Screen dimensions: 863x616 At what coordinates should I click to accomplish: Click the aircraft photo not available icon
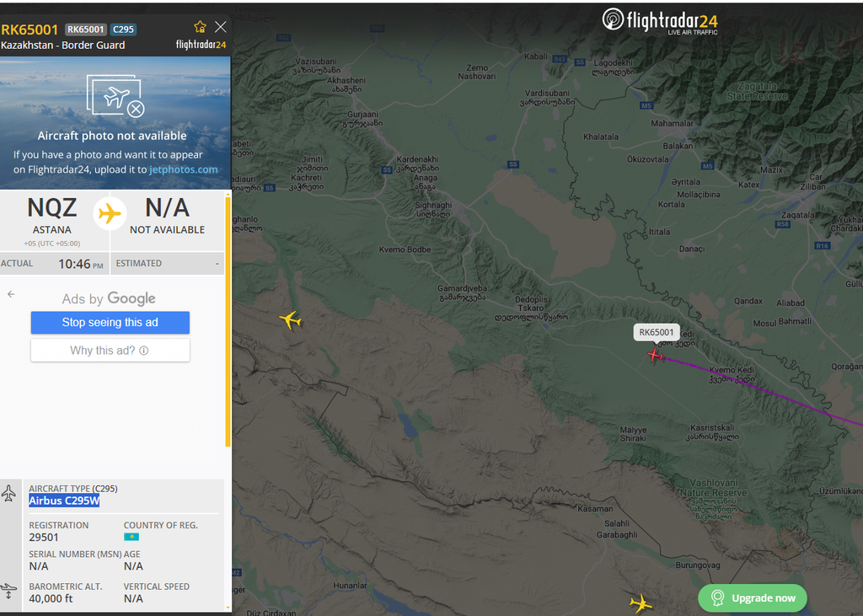click(115, 96)
